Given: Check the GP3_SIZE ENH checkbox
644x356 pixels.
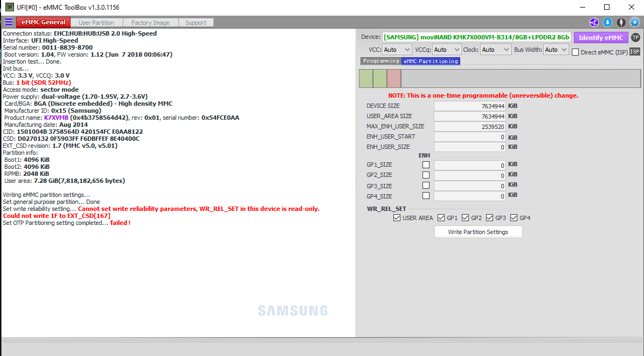Looking at the screenshot, I should pos(426,186).
